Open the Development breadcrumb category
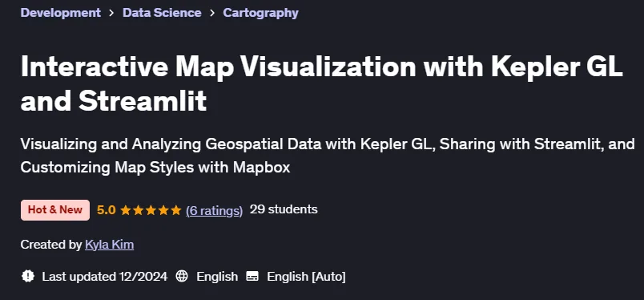Image resolution: width=644 pixels, height=300 pixels. (60, 13)
